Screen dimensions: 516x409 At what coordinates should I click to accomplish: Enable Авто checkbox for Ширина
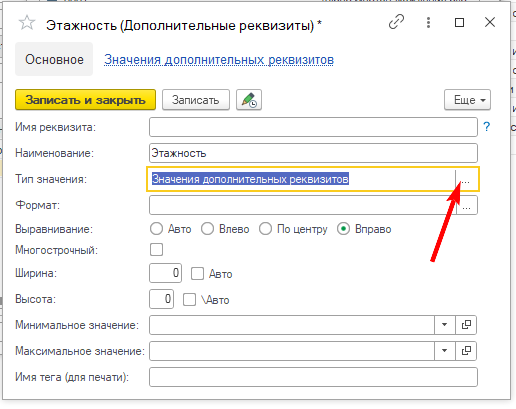(197, 274)
